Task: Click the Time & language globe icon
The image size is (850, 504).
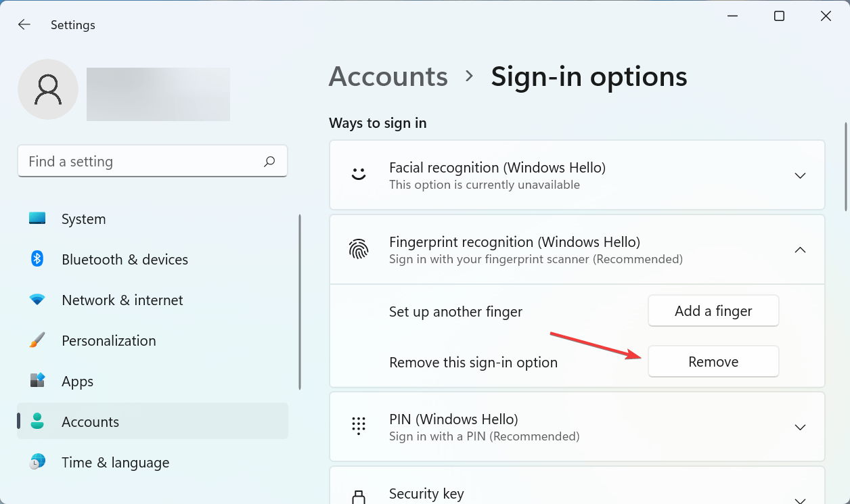Action: tap(37, 462)
